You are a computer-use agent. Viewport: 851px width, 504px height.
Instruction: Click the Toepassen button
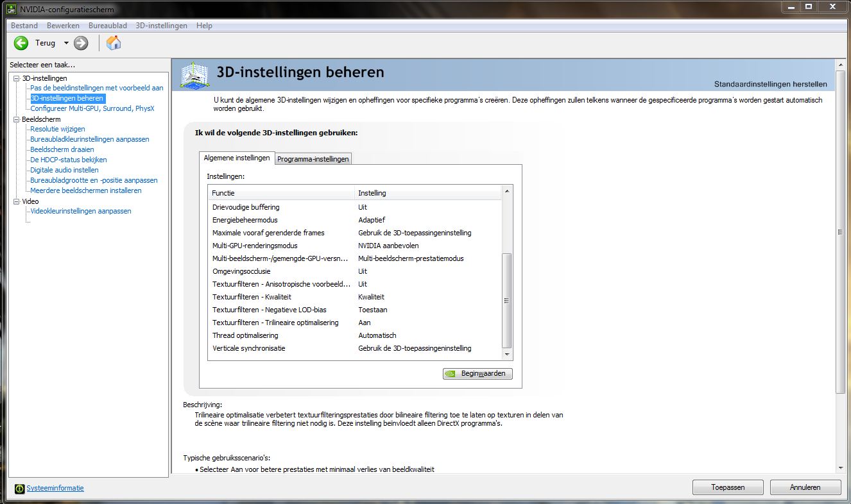coord(728,487)
